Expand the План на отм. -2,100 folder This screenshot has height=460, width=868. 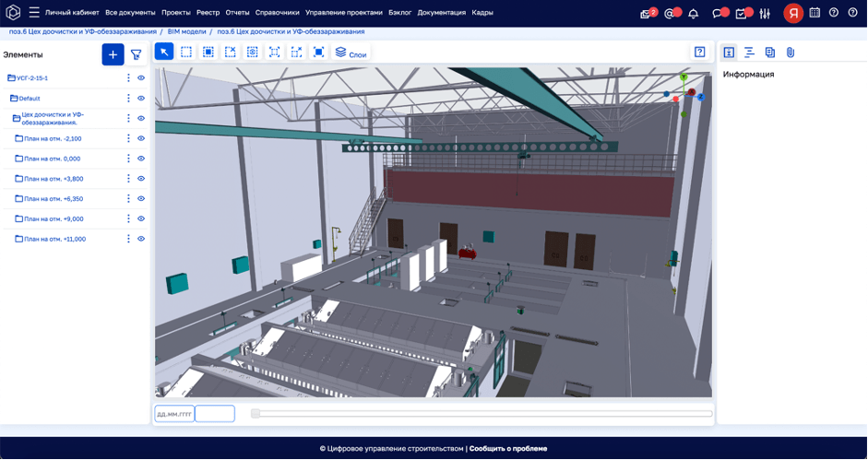pyautogui.click(x=19, y=139)
